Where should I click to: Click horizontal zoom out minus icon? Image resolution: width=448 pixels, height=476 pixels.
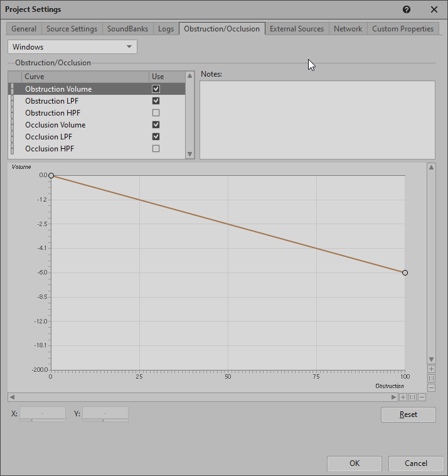(422, 397)
